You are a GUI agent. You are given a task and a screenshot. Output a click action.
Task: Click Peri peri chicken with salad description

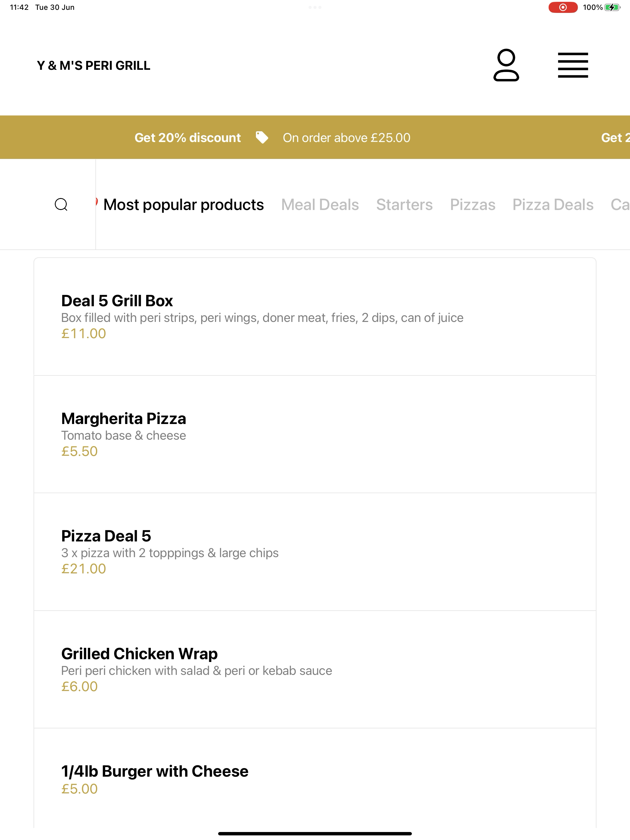point(197,671)
